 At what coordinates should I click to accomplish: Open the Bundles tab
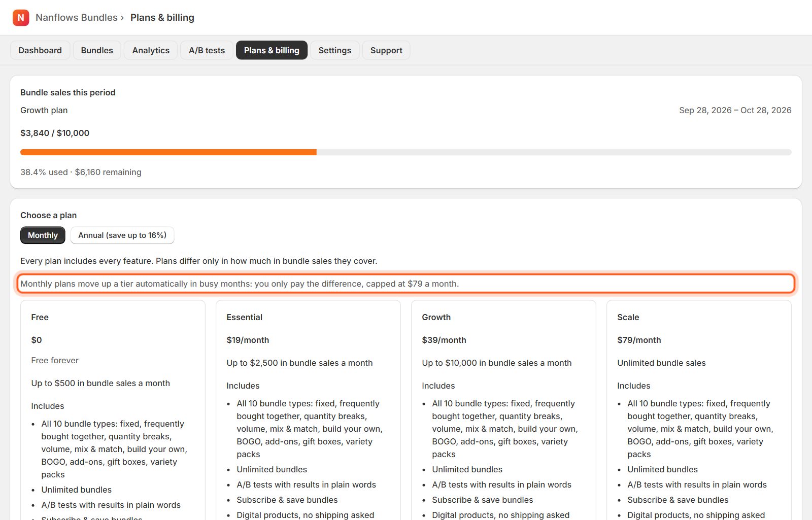(x=97, y=50)
